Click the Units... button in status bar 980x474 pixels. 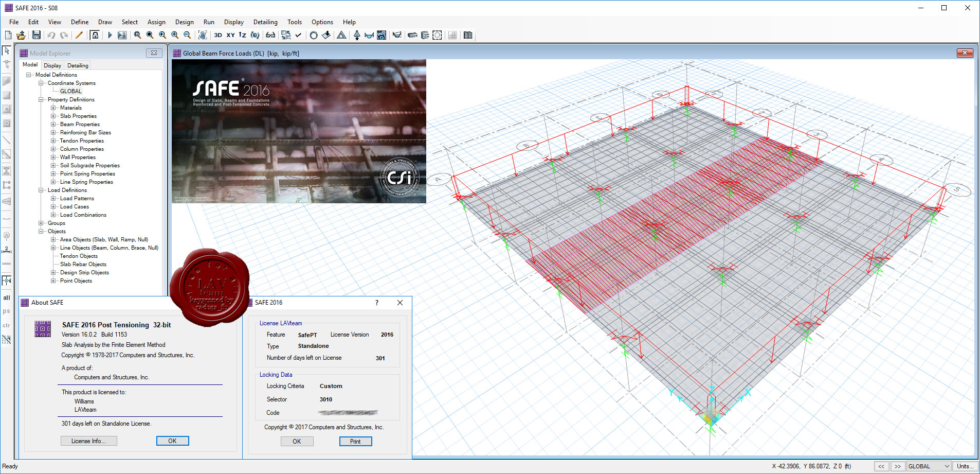click(965, 466)
